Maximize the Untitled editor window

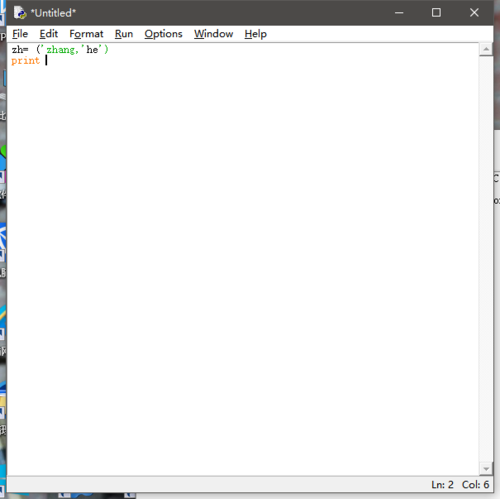[x=436, y=13]
